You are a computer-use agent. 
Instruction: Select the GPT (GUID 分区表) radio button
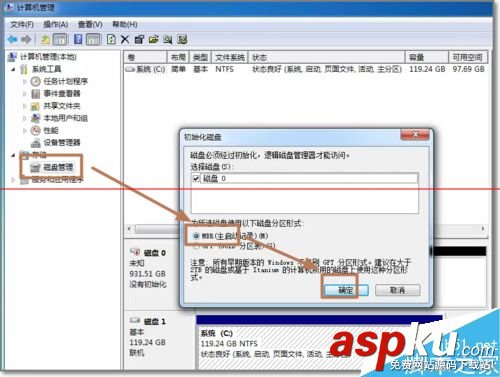[x=196, y=246]
